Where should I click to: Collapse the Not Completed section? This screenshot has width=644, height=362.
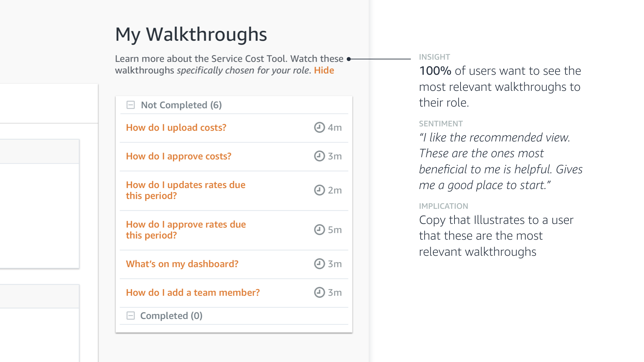click(130, 105)
